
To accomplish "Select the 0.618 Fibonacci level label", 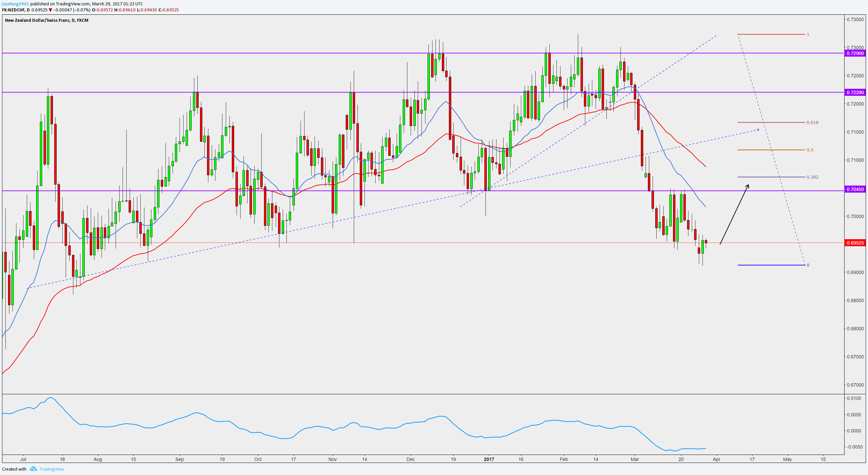I will click(812, 122).
